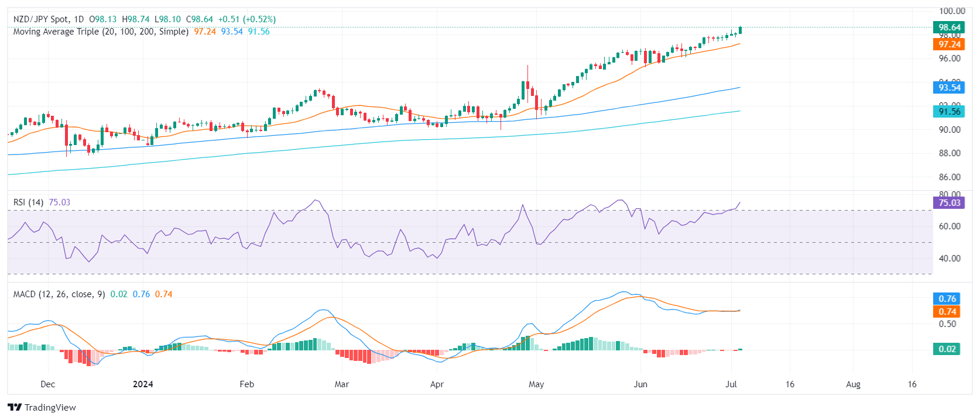Screen dimensions: 980x420
Task: Click the TradingView logo
Action: (x=42, y=408)
